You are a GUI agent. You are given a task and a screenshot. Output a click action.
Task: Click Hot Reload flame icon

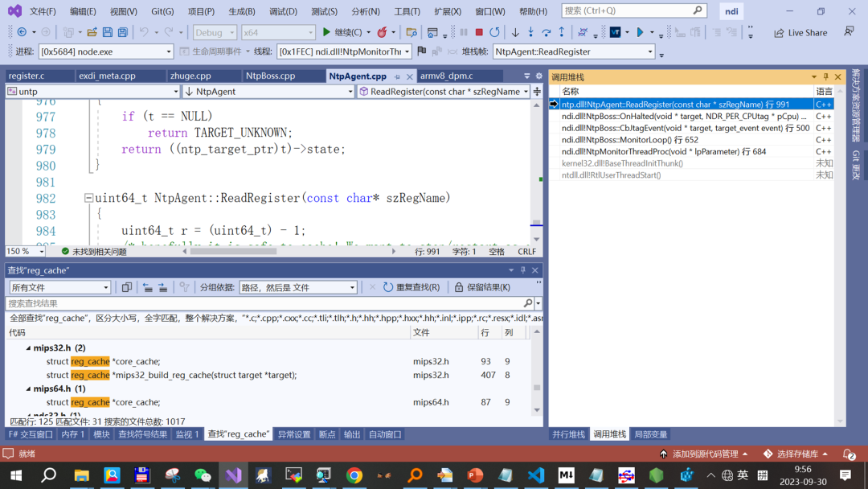pyautogui.click(x=382, y=33)
